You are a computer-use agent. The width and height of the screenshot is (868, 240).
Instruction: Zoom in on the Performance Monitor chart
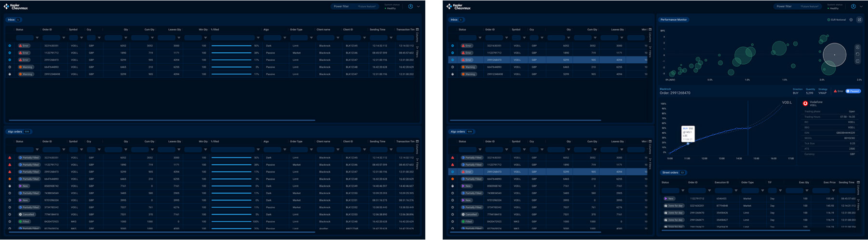[x=857, y=47]
